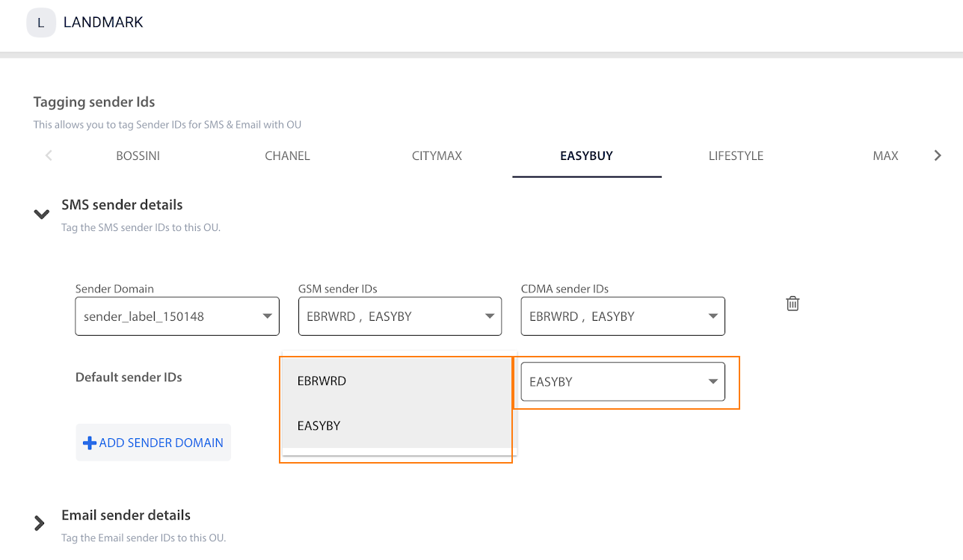
Task: Click the SMS sender details heading
Action: (122, 205)
